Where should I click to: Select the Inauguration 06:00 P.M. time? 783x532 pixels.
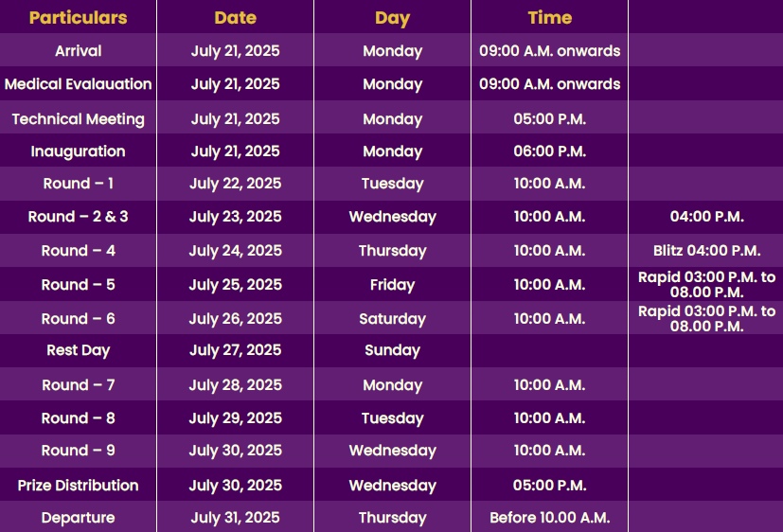click(x=550, y=151)
